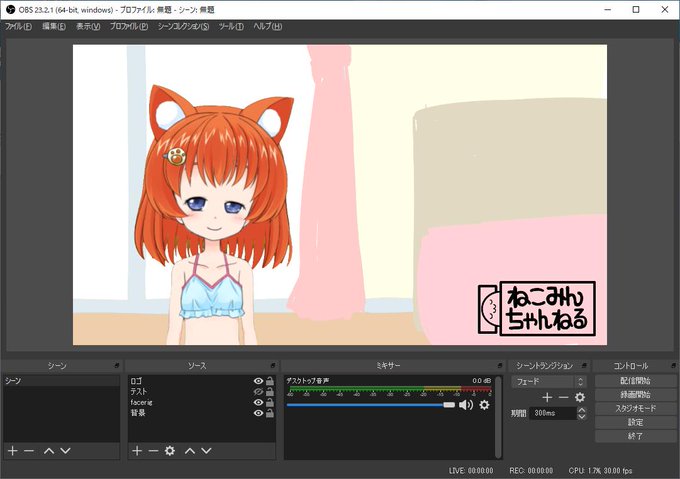Undock the コントロール panel

click(673, 365)
